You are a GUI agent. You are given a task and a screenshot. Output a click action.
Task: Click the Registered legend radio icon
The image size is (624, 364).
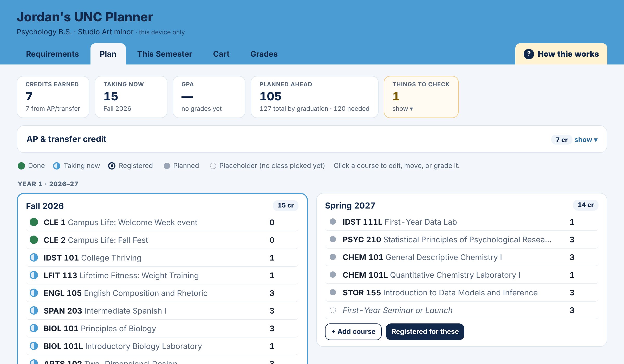pos(112,166)
